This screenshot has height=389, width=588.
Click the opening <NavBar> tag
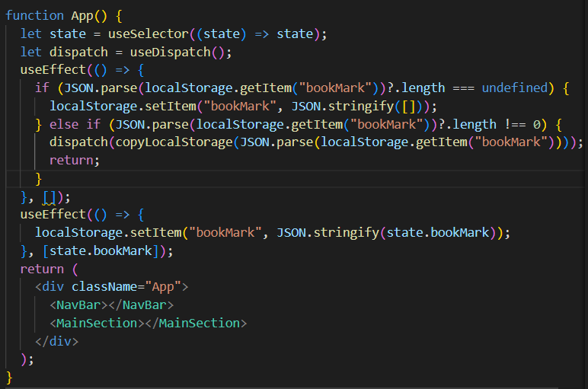[x=78, y=305]
